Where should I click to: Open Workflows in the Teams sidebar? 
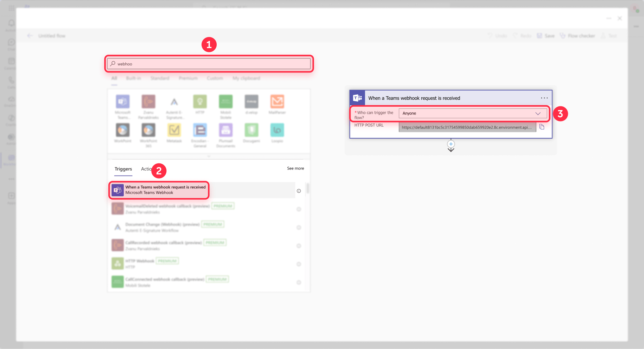11,160
